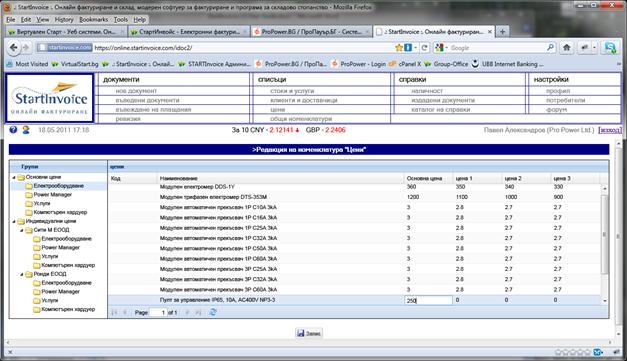Sort by the Основна цена column header
Screen dimensions: 627x361
pyautogui.click(x=428, y=178)
